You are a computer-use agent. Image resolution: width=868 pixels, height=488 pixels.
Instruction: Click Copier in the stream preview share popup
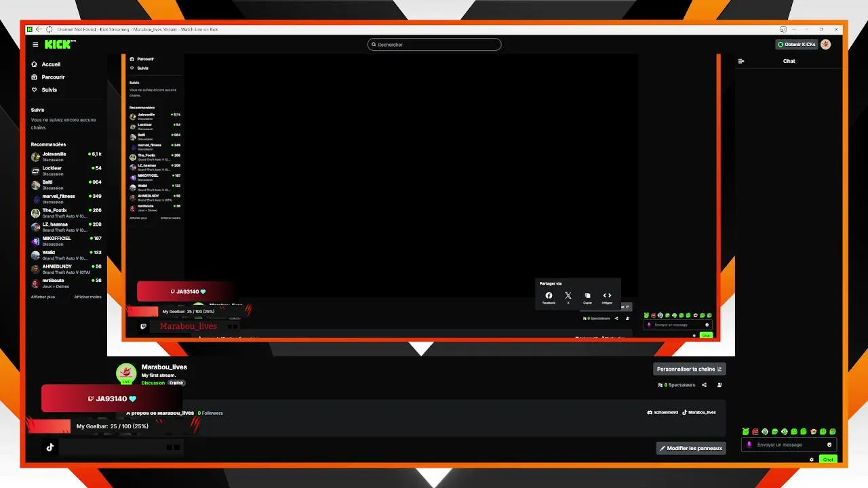(x=587, y=298)
